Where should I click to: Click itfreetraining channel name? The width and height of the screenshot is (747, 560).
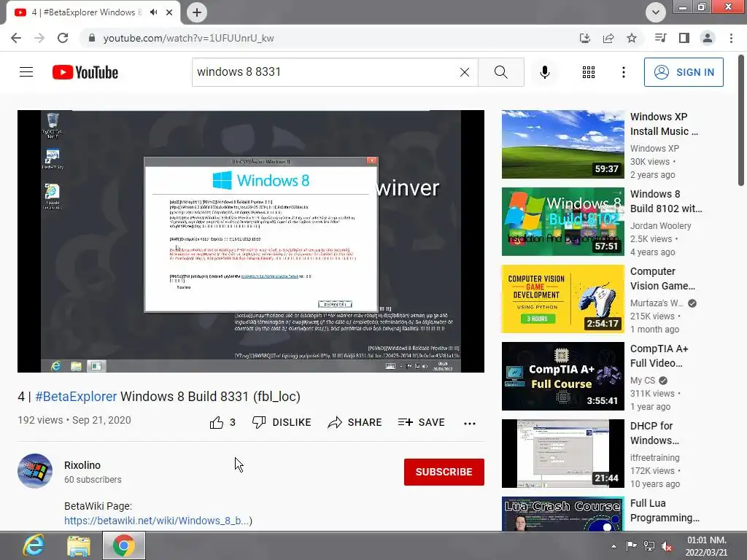(655, 458)
